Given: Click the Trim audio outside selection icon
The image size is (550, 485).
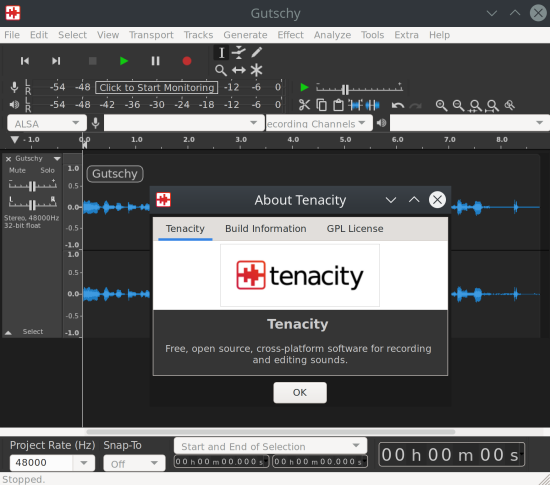Looking at the screenshot, I should (x=356, y=105).
